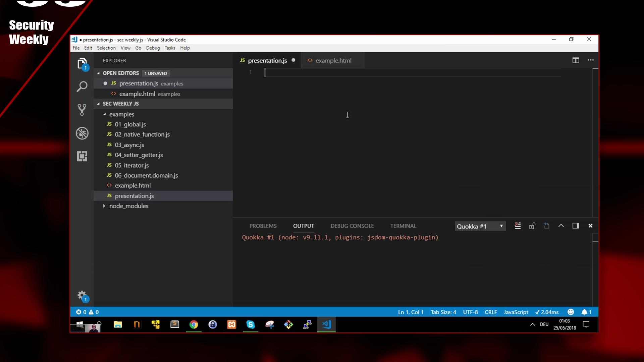Close the bottom panel
The height and width of the screenshot is (362, 644).
pos(590,226)
